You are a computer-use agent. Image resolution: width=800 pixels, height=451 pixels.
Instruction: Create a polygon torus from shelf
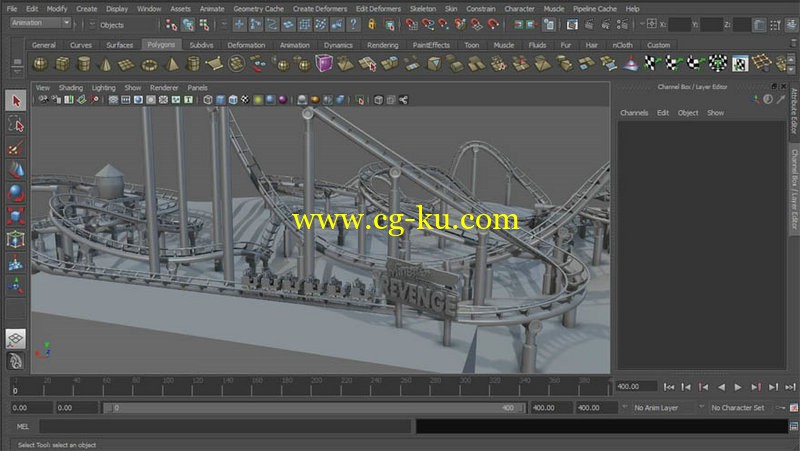point(149,64)
